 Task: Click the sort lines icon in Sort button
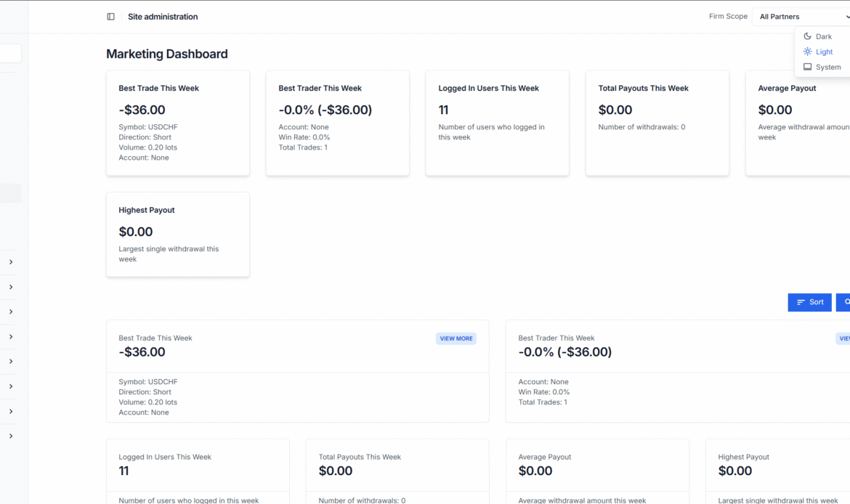click(801, 302)
